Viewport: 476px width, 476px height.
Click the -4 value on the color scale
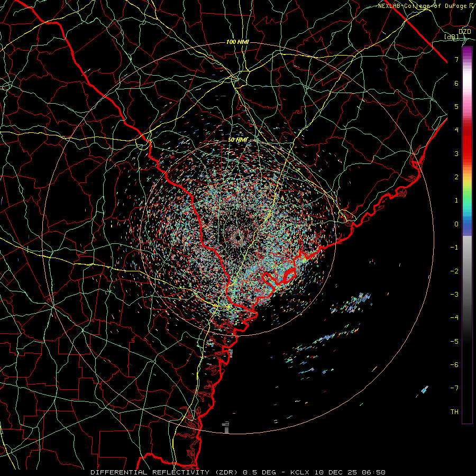click(x=454, y=318)
